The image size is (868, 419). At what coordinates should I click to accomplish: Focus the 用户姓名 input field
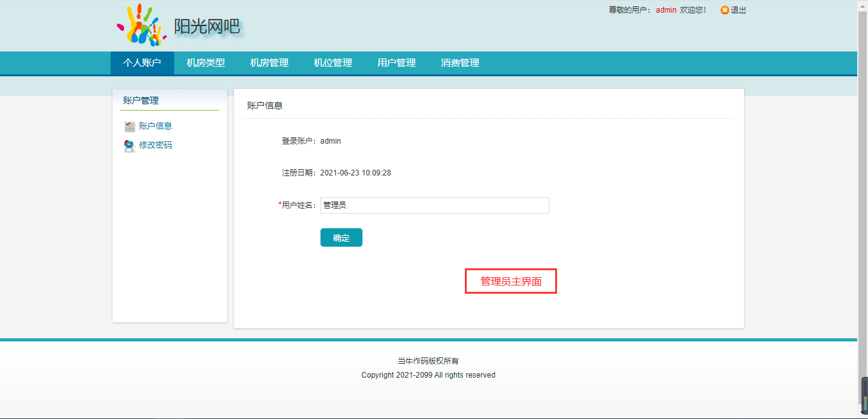[435, 205]
